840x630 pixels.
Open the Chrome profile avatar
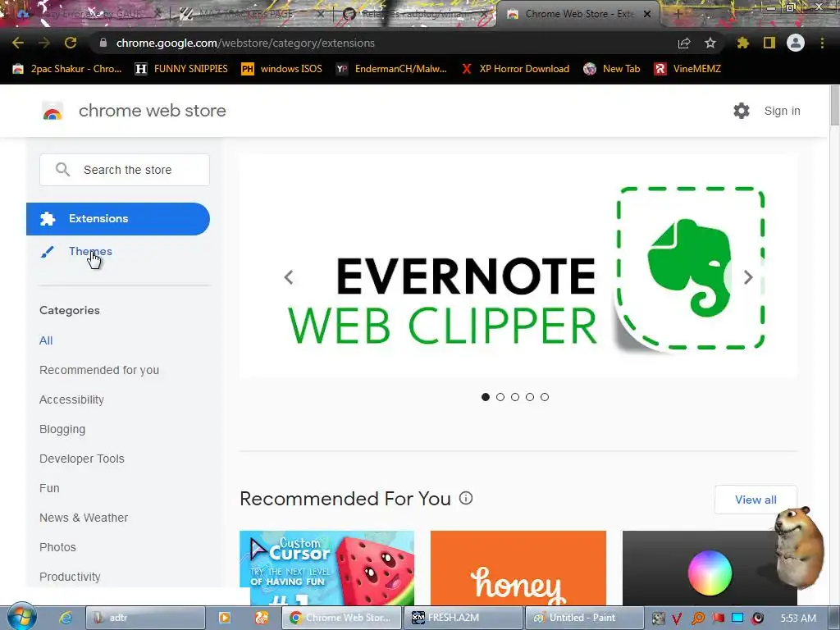pyautogui.click(x=796, y=43)
